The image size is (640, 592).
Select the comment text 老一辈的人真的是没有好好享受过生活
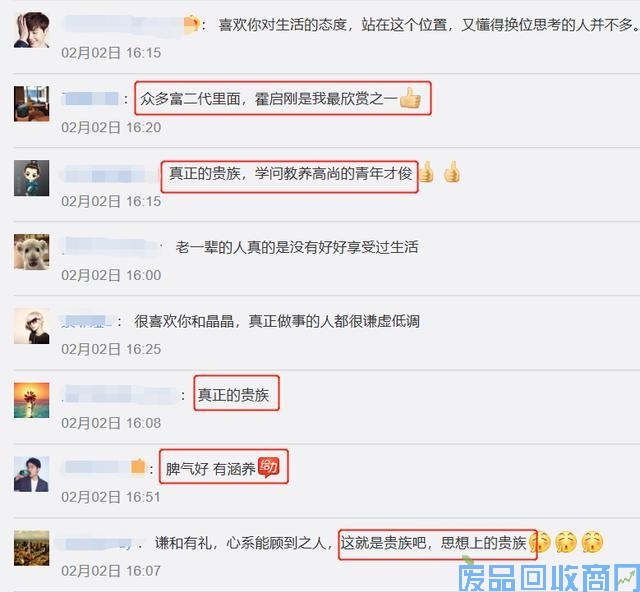(297, 247)
